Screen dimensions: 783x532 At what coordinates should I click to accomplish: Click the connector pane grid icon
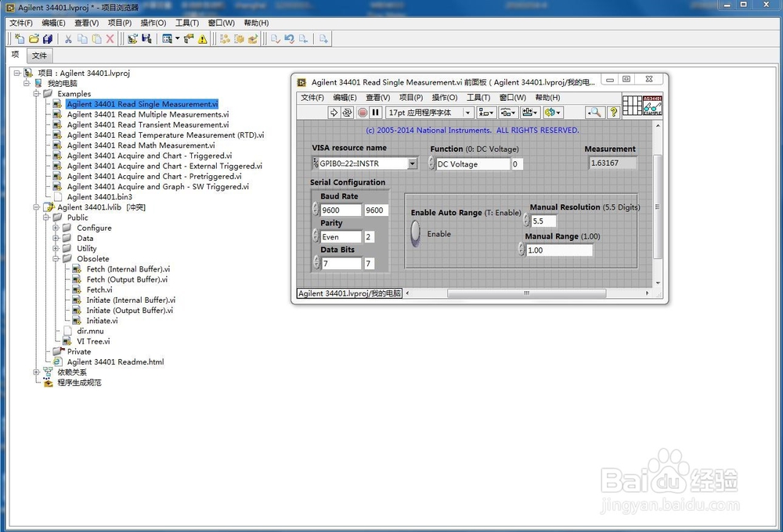pos(632,105)
